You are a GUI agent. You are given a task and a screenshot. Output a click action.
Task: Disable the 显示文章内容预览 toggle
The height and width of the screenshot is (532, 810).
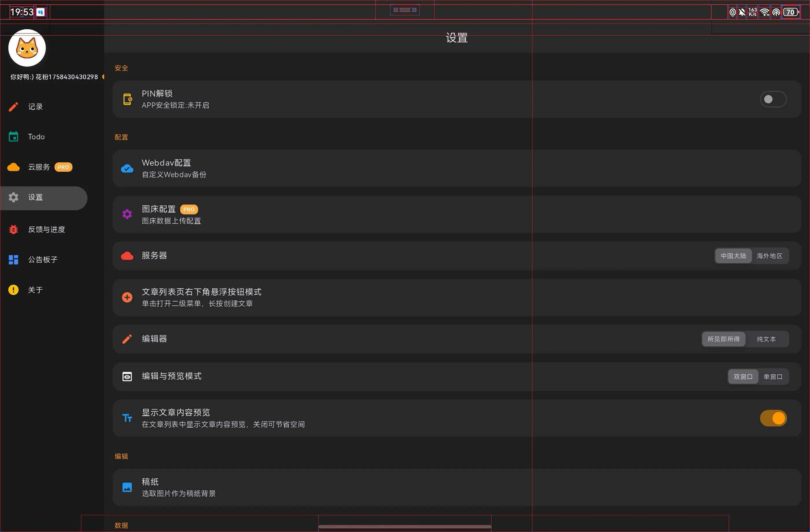[x=773, y=418]
